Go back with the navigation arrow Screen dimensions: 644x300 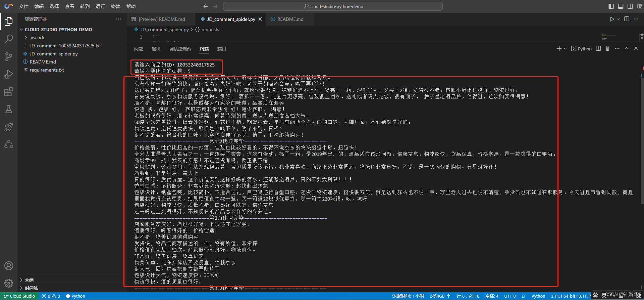coord(206,6)
